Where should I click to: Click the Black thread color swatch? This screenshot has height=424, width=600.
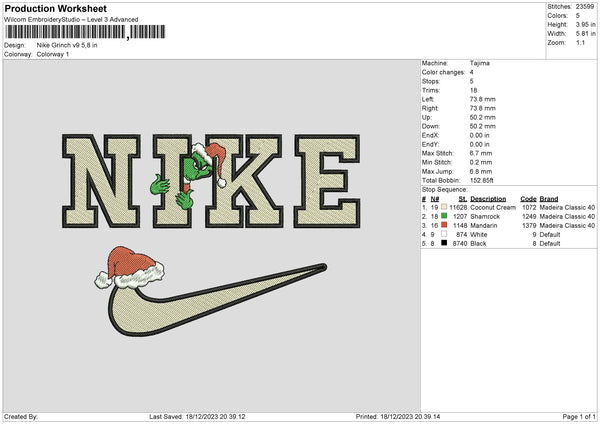click(x=444, y=243)
